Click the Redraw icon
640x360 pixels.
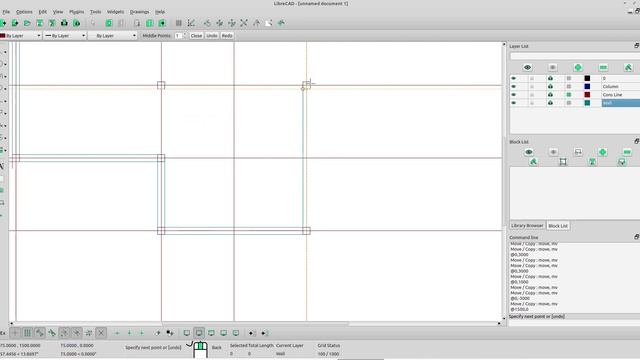[207, 23]
